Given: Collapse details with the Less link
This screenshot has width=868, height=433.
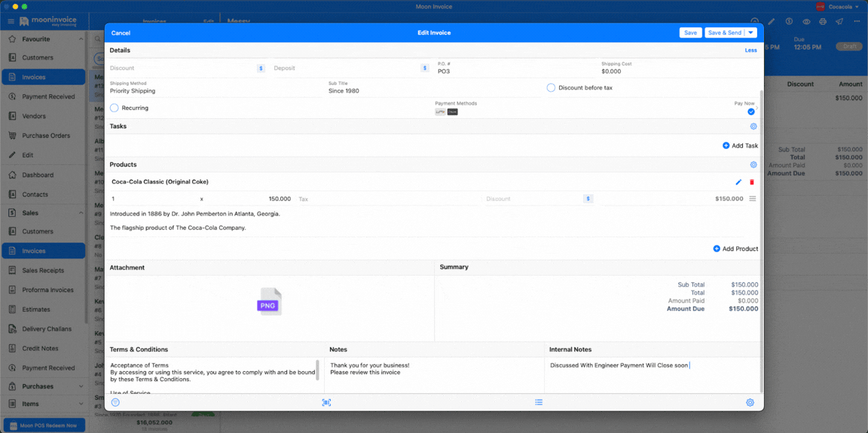Looking at the screenshot, I should (750, 50).
